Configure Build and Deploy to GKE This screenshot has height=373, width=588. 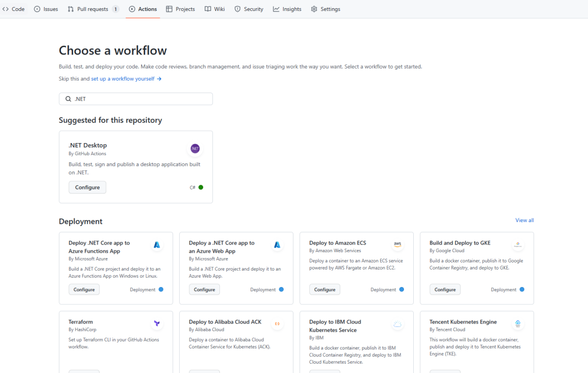(445, 289)
